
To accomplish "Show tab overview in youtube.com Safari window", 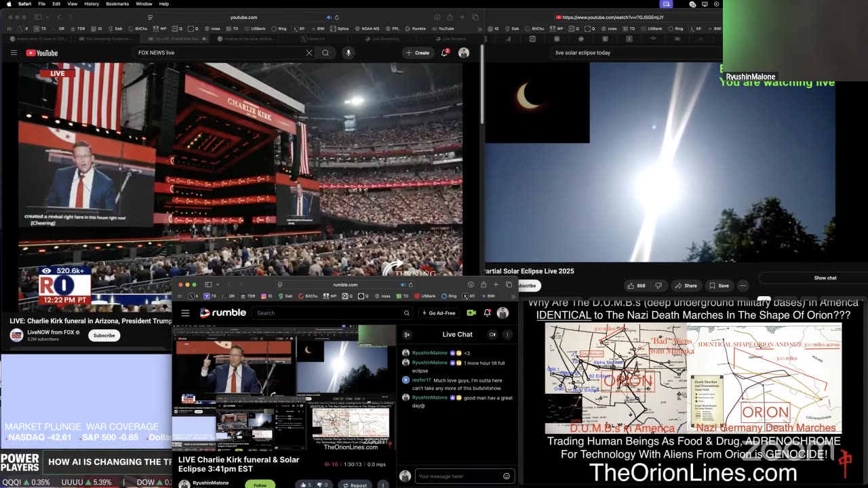I will click(x=475, y=17).
